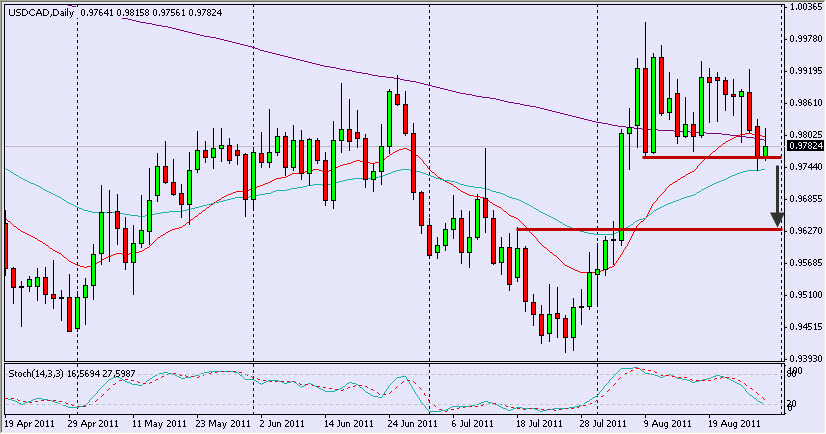This screenshot has width=826, height=434.
Task: Click the 0.96270 price axis label
Action: (806, 231)
